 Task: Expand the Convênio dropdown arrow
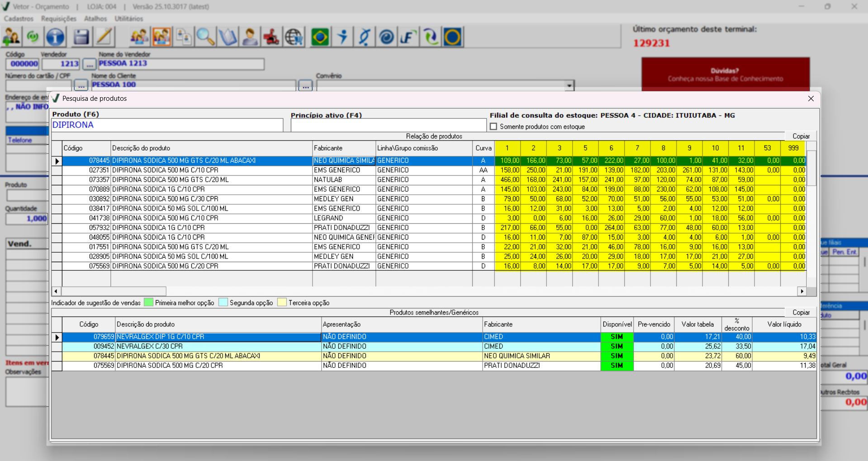[x=569, y=85]
